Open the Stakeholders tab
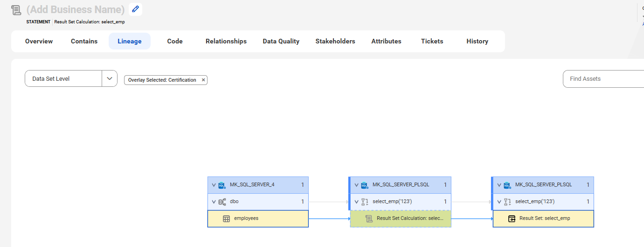 coord(335,41)
